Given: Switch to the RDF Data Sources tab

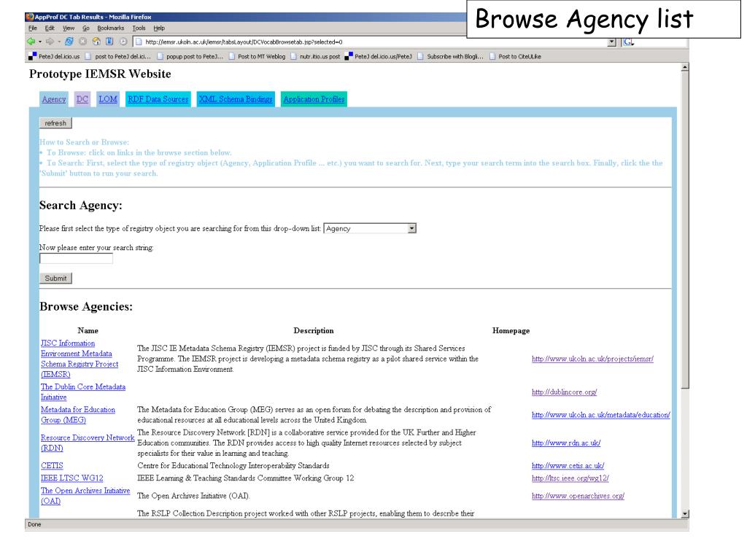Looking at the screenshot, I should point(158,99).
